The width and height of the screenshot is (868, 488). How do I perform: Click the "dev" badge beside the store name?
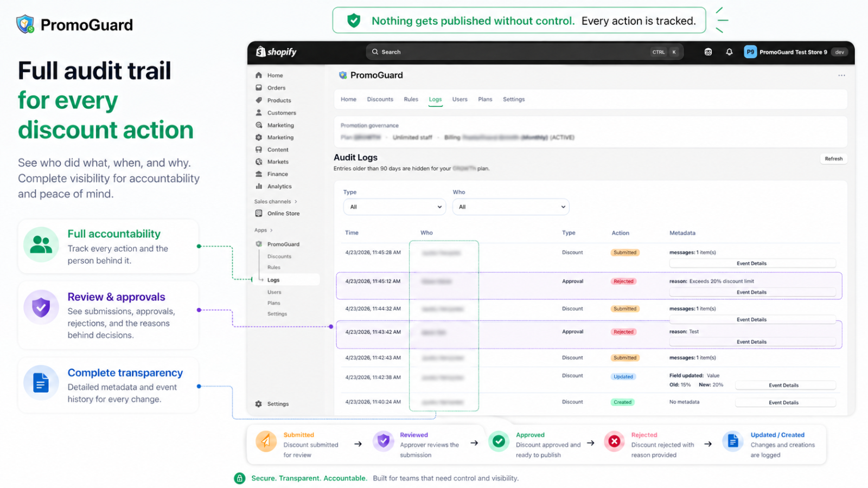[840, 52]
